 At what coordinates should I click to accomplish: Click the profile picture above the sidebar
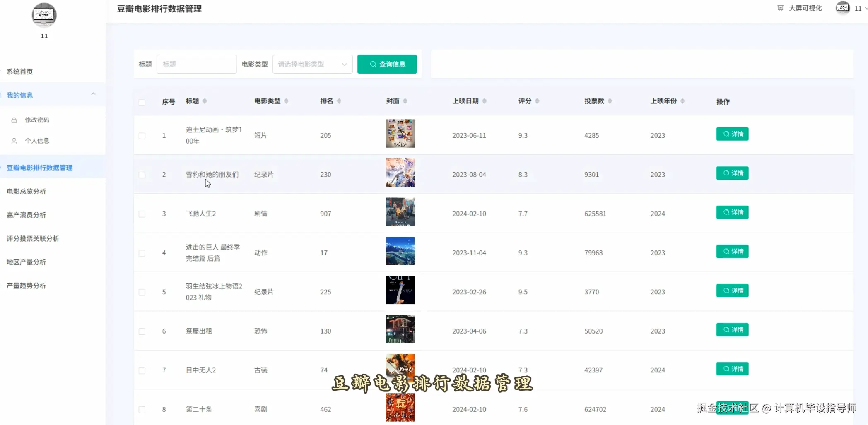44,15
